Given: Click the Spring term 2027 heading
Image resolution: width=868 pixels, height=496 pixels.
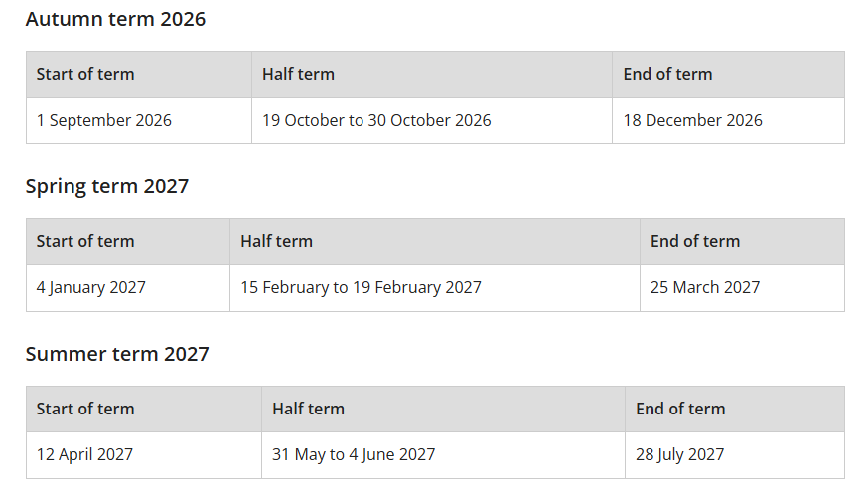Looking at the screenshot, I should click(x=107, y=186).
